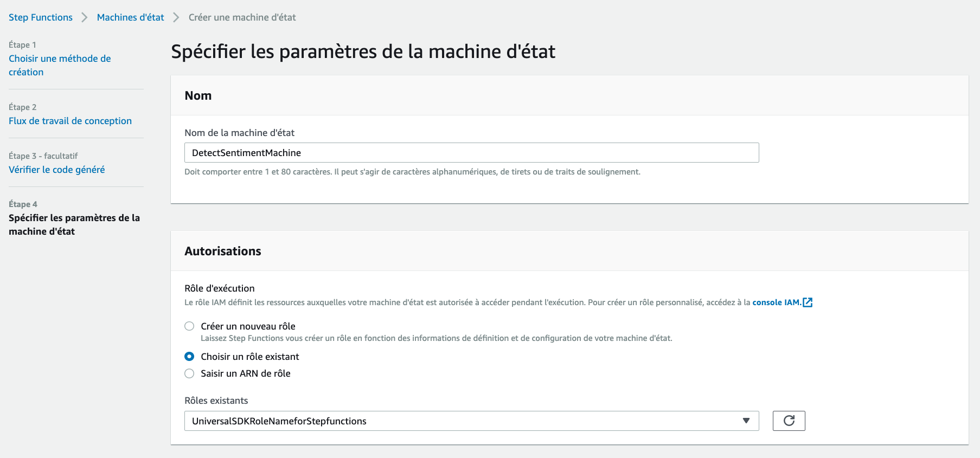Image resolution: width=980 pixels, height=458 pixels.
Task: Click the state machine name input field
Action: (x=471, y=153)
